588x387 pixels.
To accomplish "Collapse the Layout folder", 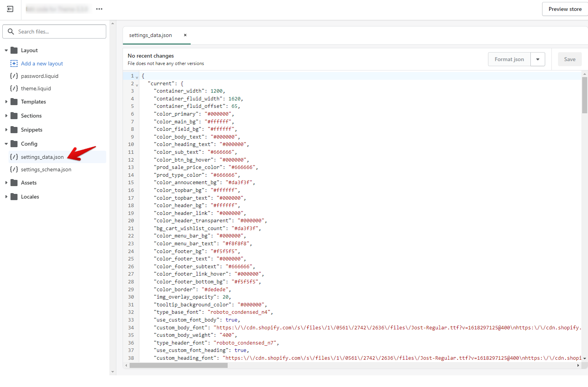I will [x=6, y=50].
